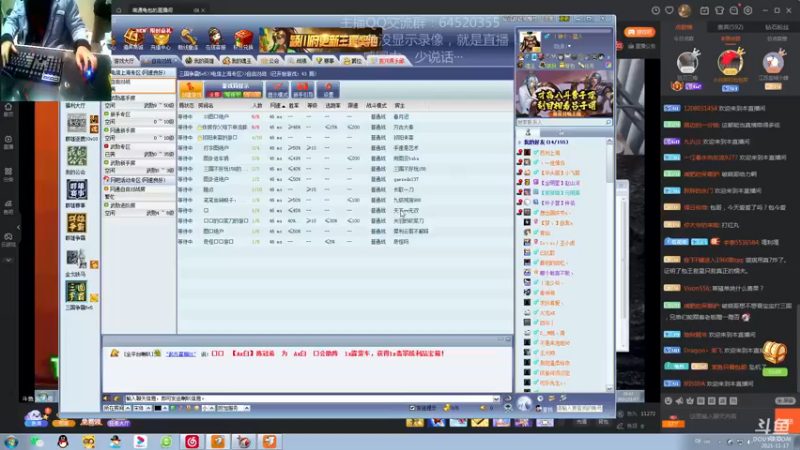The image size is (800, 450).
Task: Click the game chat message input field
Action: (309, 398)
